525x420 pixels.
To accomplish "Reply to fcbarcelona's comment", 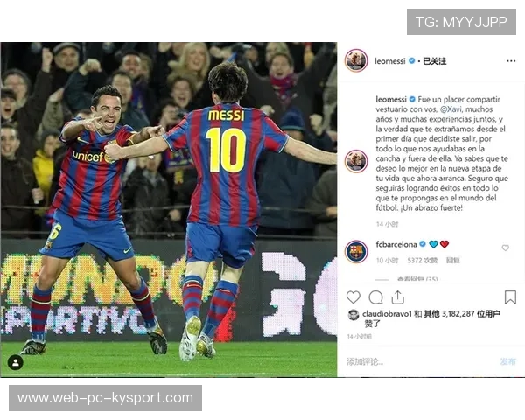I will [453, 261].
